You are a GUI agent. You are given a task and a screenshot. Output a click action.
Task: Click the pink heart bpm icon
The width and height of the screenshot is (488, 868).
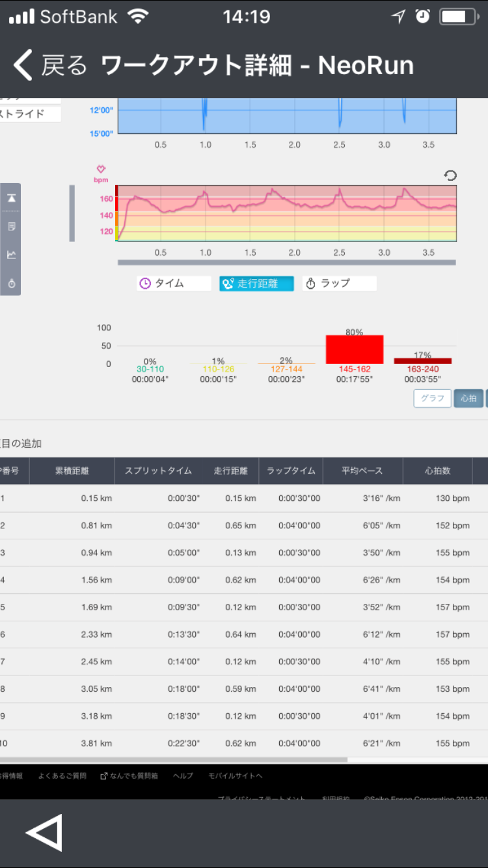(100, 169)
